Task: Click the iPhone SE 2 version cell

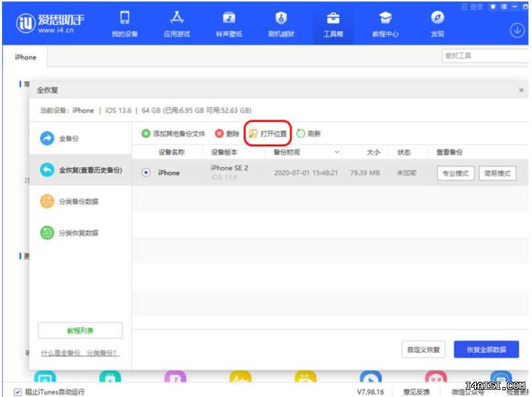Action: tap(229, 168)
